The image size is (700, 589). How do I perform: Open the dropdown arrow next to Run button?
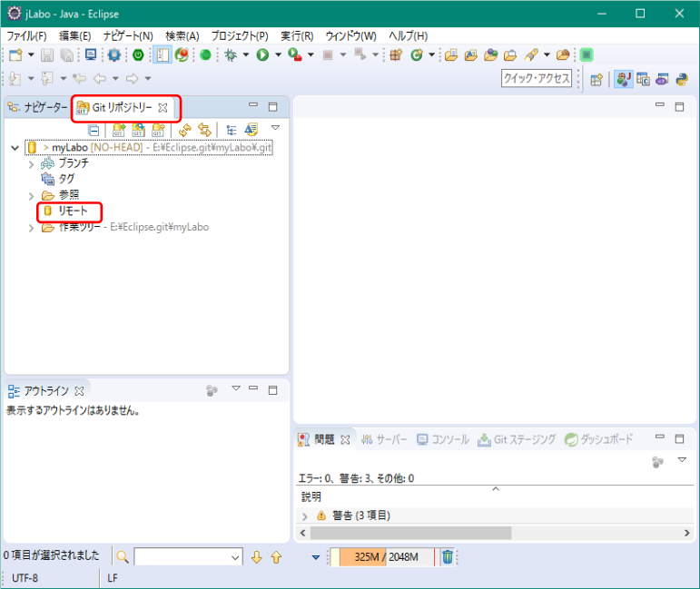click(278, 54)
